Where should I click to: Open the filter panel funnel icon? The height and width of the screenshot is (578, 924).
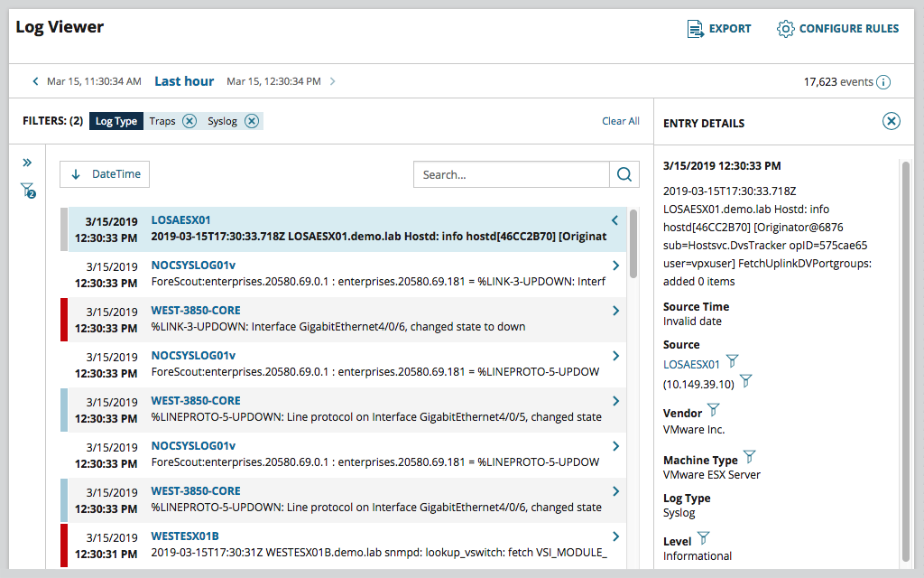coord(27,191)
